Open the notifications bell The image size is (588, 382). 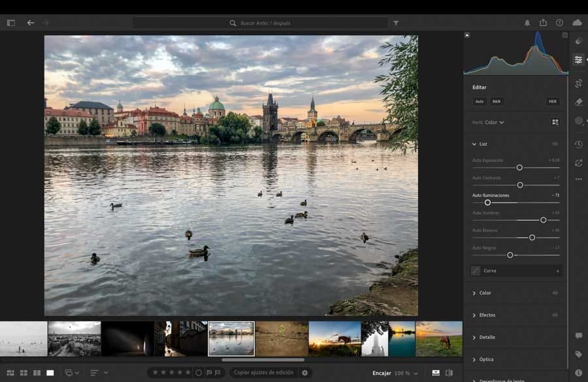pos(527,23)
